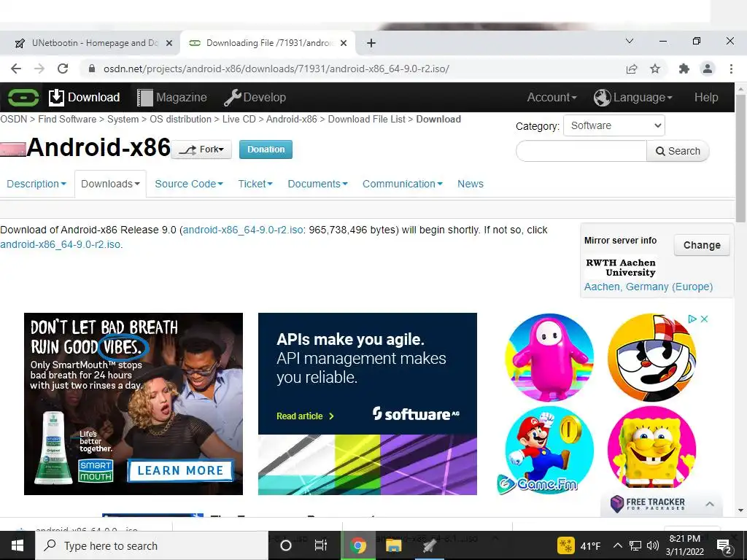Viewport: 747px width, 560px height.
Task: Expand the Description tab menu
Action: point(36,184)
